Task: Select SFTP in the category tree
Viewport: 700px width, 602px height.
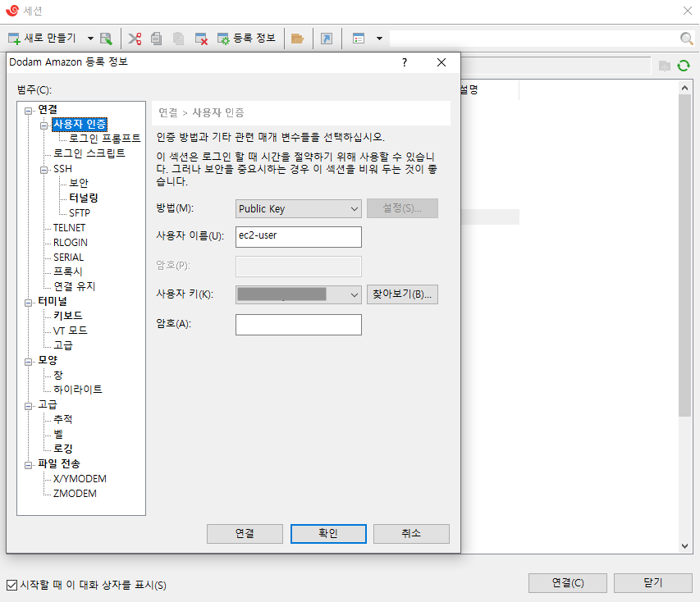Action: tap(80, 213)
